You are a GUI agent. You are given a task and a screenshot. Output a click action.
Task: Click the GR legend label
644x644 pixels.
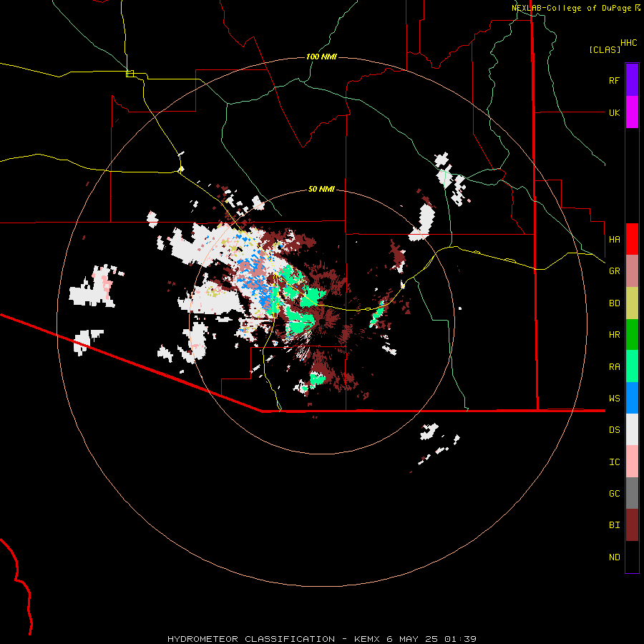coord(614,271)
